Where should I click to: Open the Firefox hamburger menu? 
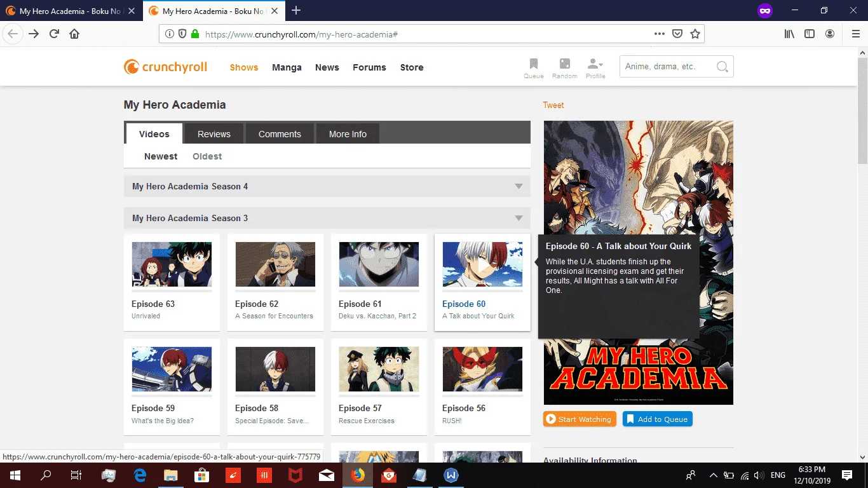(855, 34)
